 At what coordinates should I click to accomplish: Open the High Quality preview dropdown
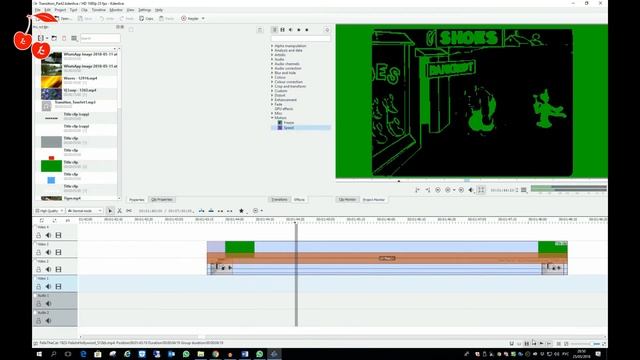49,211
